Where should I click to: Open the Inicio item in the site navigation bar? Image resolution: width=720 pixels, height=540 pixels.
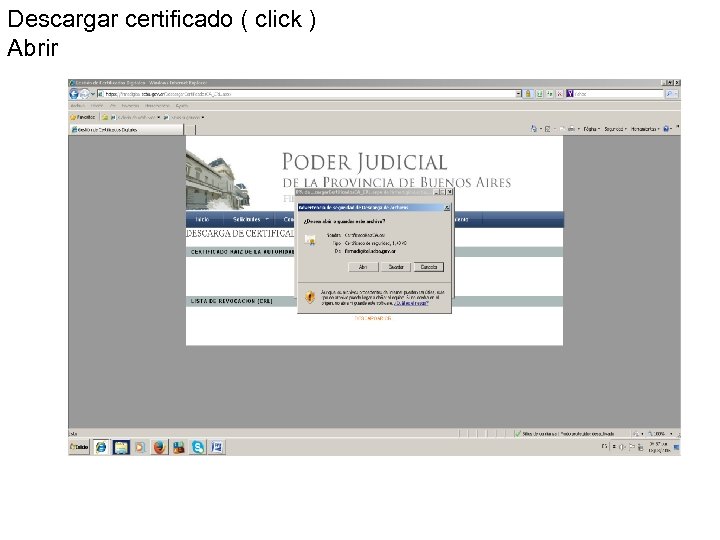[202, 219]
